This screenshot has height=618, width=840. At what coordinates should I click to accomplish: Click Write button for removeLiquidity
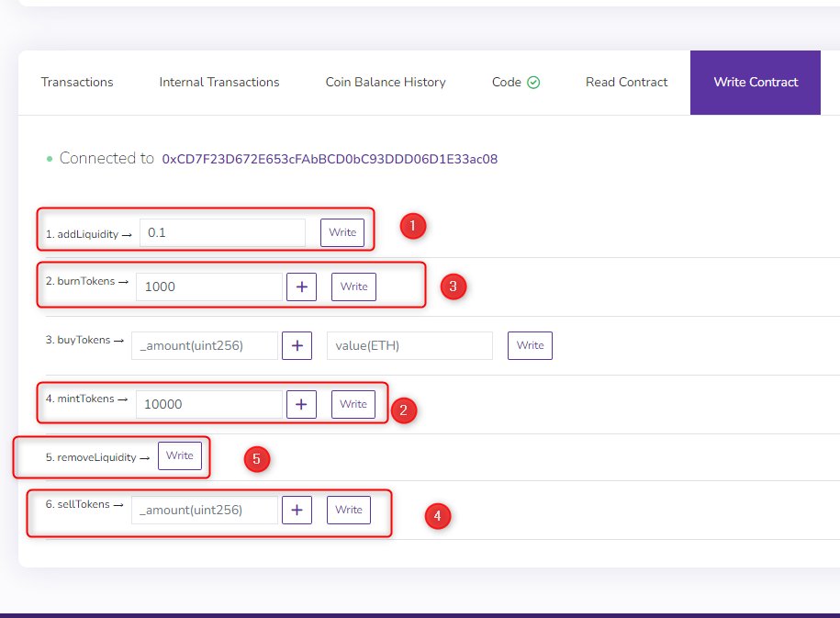pos(179,455)
